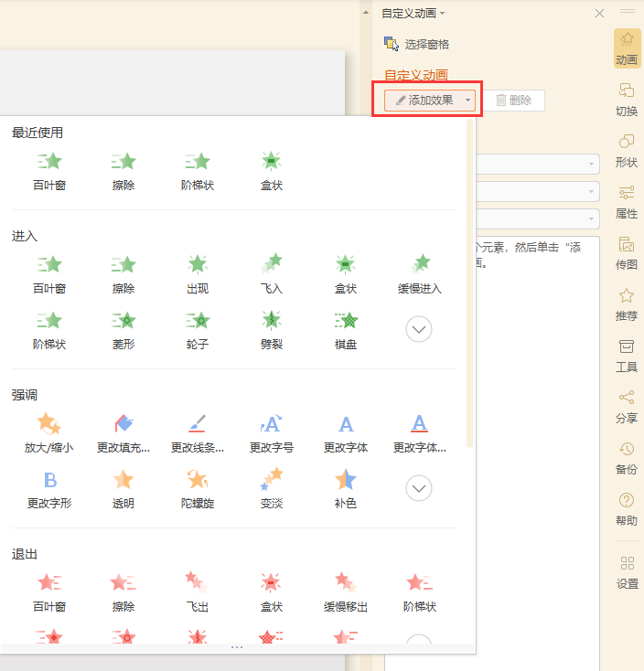This screenshot has height=671, width=644.
Task: Apply the 缓慢进入 entrance effect
Action: (420, 274)
